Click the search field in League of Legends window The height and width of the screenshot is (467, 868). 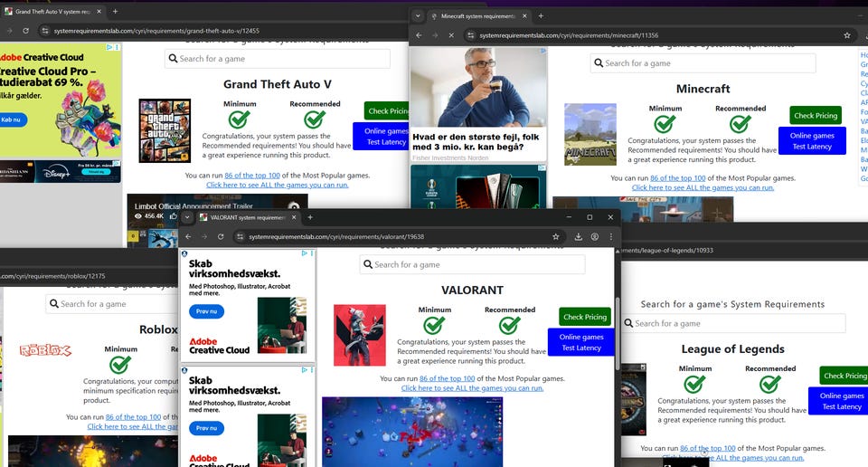733,323
